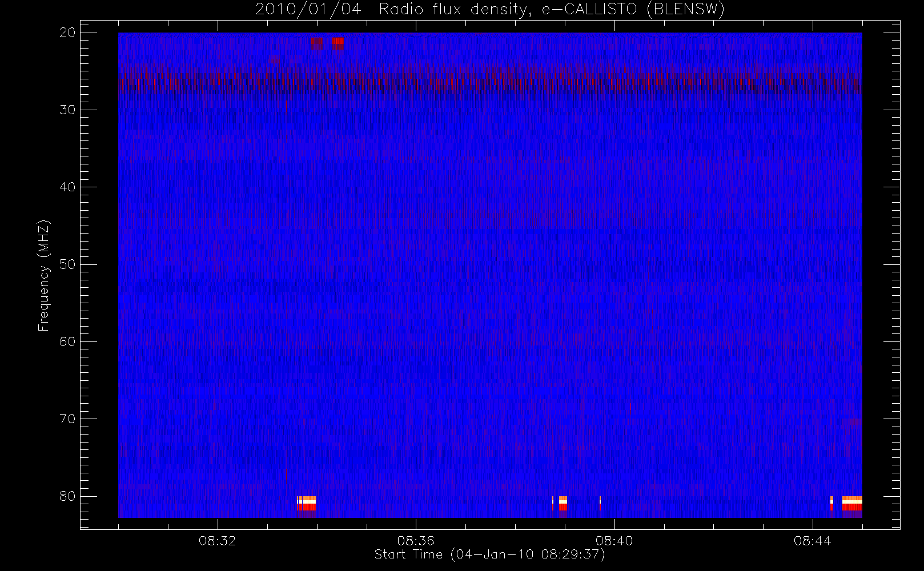Click the bright burst near 08:39 at 80 MHz
924x571 pixels.
[563, 504]
